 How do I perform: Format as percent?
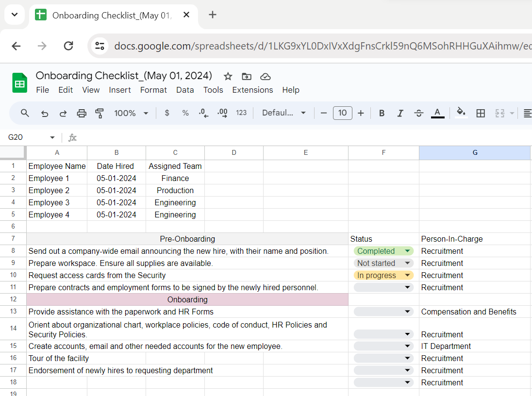185,113
